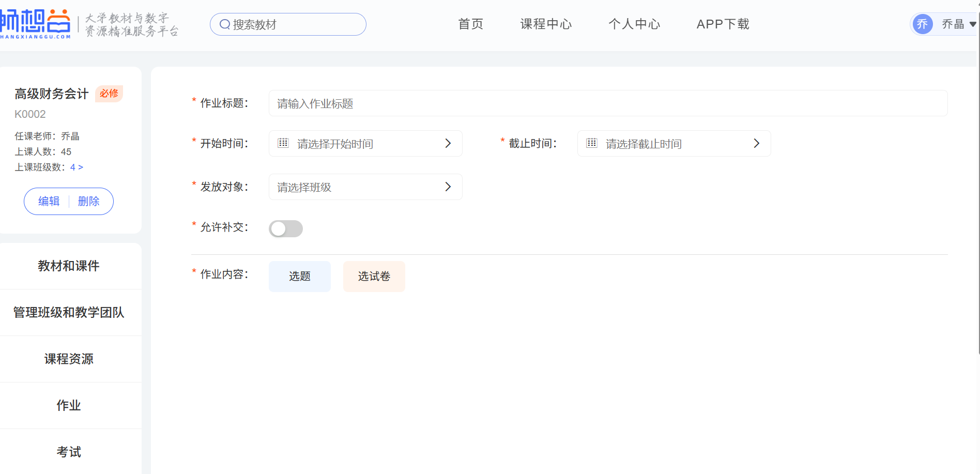The width and height of the screenshot is (980, 474).
Task: Open 个人中心 from the navigation bar
Action: coord(634,24)
